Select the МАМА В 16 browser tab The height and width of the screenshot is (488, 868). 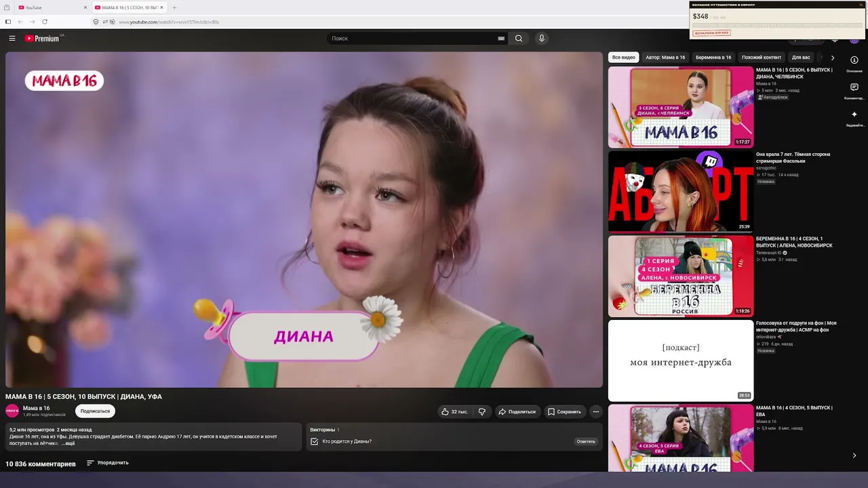click(x=129, y=7)
